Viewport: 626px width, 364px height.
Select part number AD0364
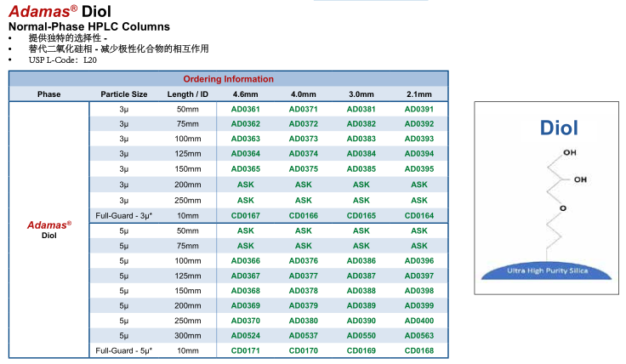coord(245,153)
